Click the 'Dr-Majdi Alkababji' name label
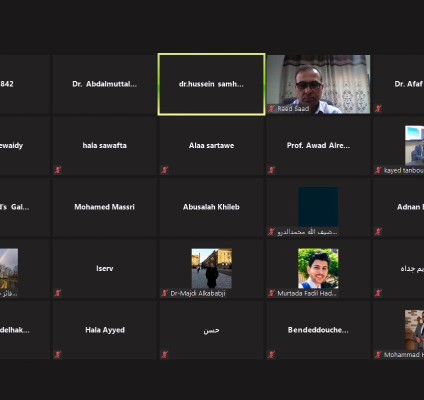The height and width of the screenshot is (400, 424). click(198, 293)
